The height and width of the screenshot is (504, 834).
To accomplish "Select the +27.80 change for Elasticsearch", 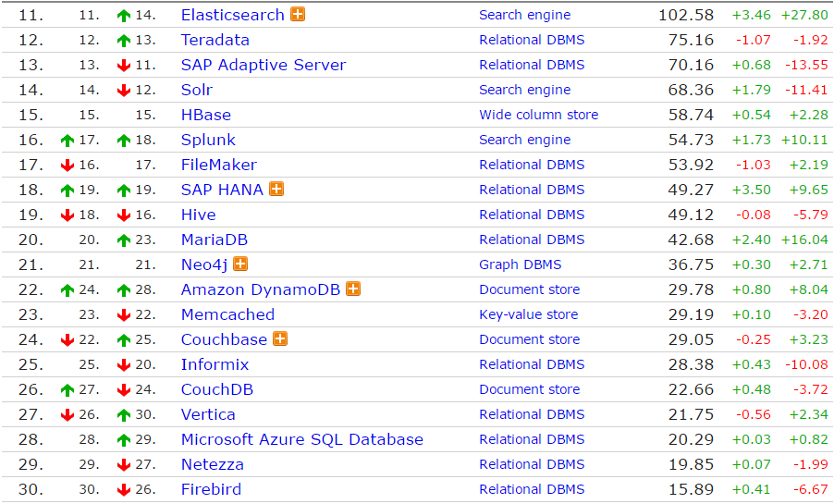I will tap(804, 15).
